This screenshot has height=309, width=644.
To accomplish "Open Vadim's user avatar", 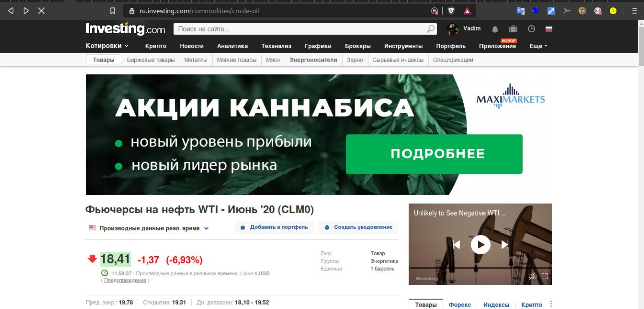I will (x=453, y=29).
